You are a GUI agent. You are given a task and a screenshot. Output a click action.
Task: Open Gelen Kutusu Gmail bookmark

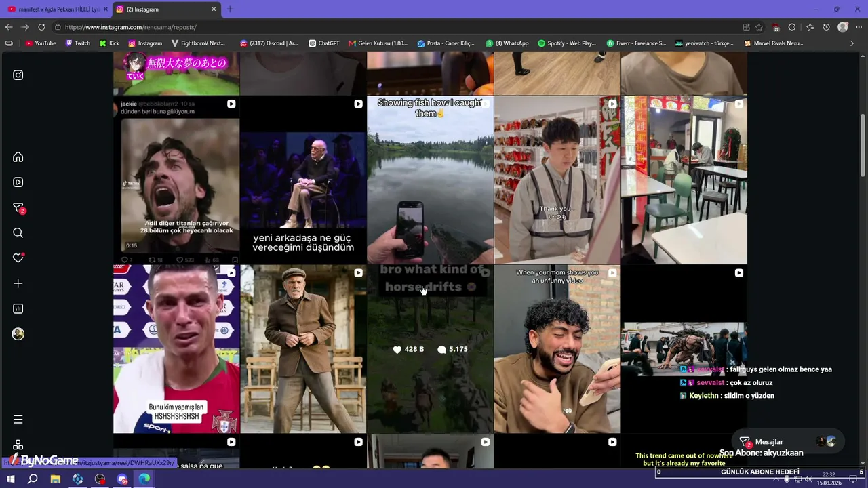click(x=378, y=43)
